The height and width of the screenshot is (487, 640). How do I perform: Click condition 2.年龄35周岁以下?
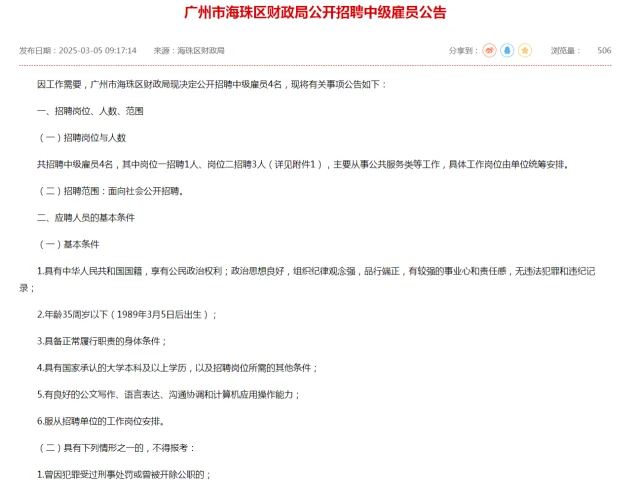coord(127,315)
